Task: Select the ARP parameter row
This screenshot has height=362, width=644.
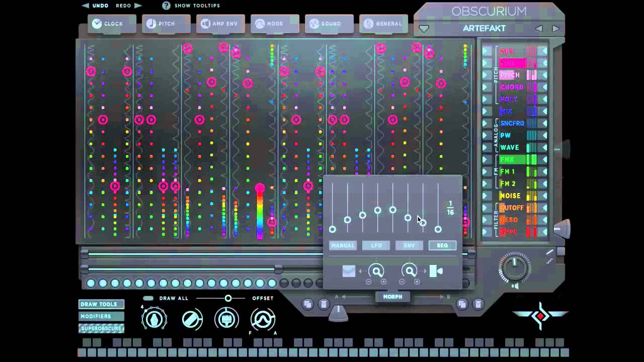Action: pyautogui.click(x=512, y=51)
